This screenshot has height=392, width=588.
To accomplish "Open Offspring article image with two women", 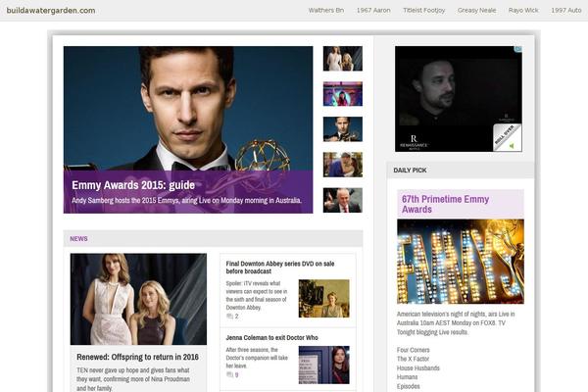I will point(138,299).
